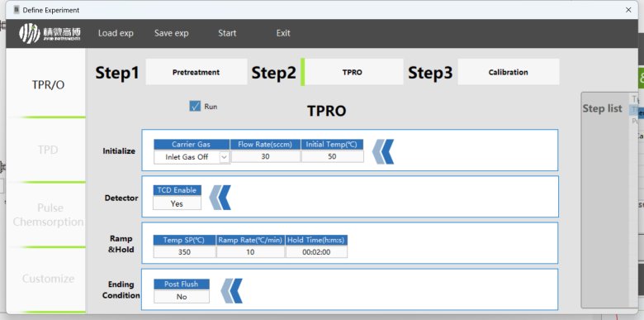644x320 pixels.
Task: Open the Save exp menu
Action: 171,33
